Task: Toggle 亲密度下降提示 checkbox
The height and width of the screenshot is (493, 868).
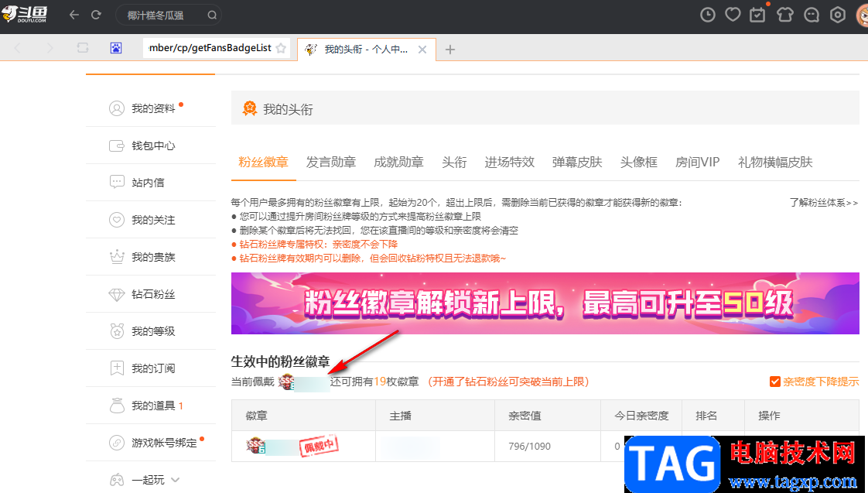Action: [775, 382]
